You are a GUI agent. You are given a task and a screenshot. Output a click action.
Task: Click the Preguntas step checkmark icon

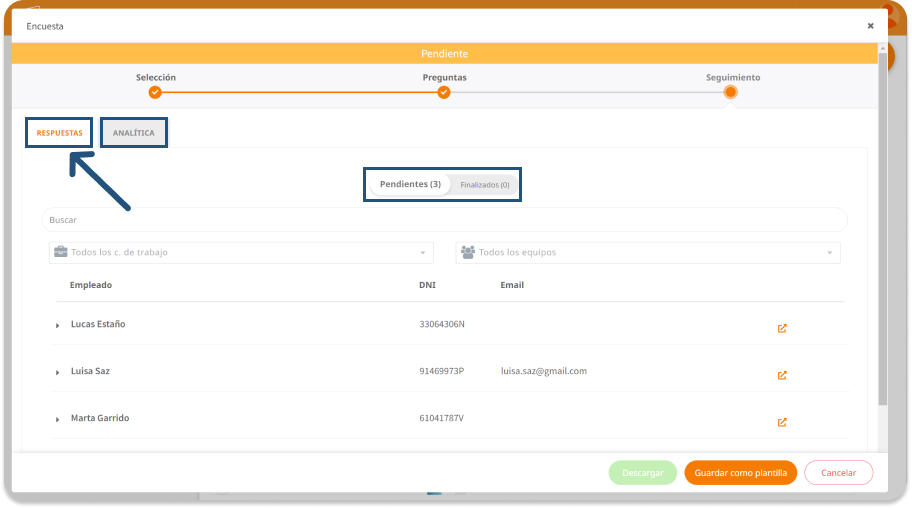coord(444,93)
